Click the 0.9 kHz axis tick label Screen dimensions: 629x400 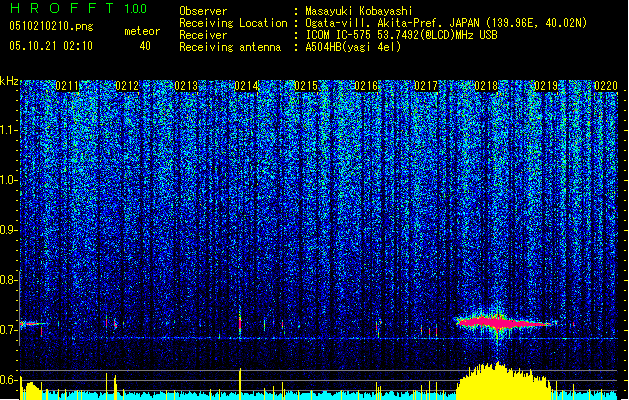point(8,230)
